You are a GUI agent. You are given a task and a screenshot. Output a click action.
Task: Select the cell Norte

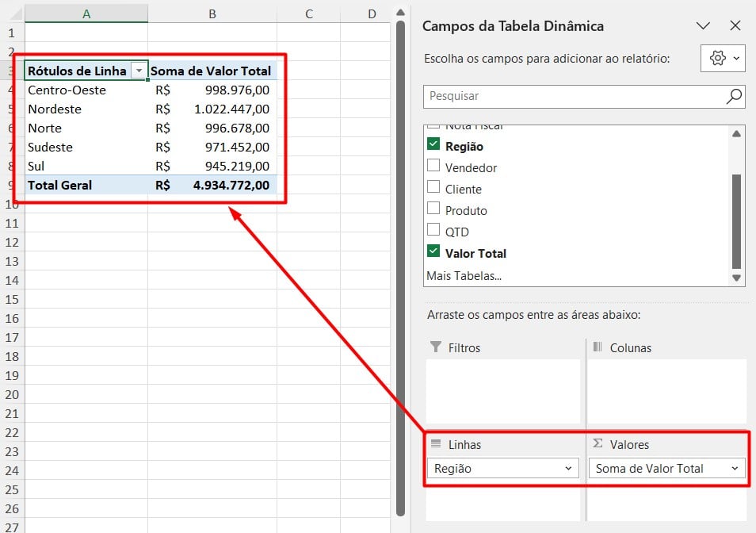(x=86, y=128)
